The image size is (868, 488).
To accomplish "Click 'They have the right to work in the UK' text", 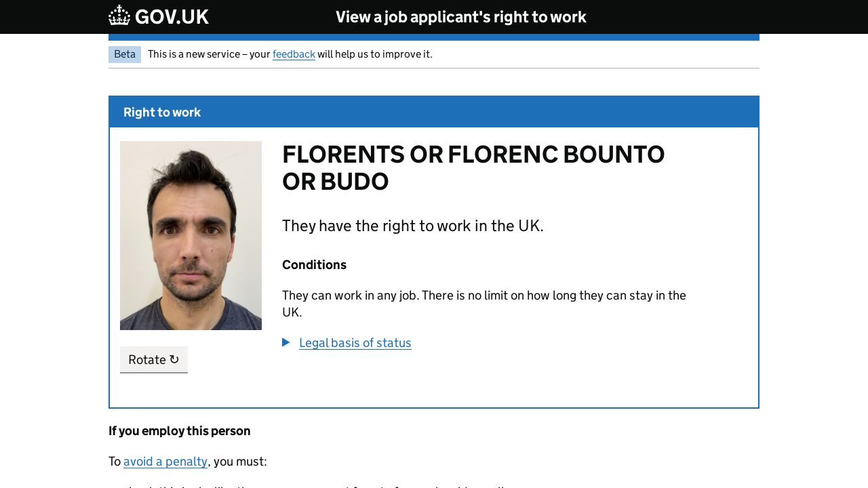I will (x=412, y=226).
